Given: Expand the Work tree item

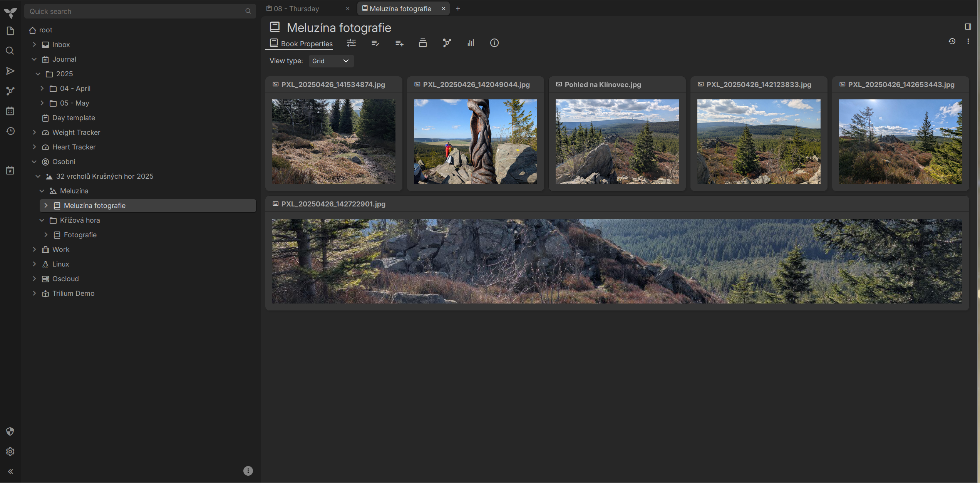Looking at the screenshot, I should [x=34, y=250].
